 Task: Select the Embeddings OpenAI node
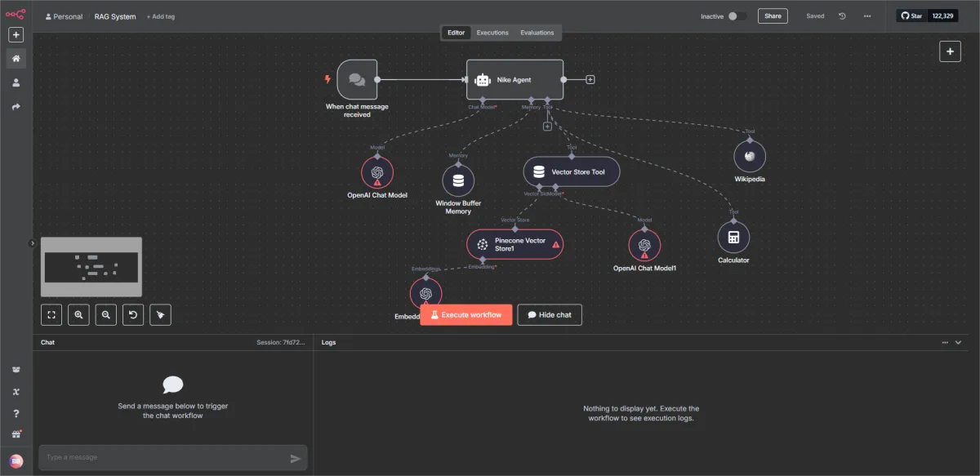pos(425,294)
